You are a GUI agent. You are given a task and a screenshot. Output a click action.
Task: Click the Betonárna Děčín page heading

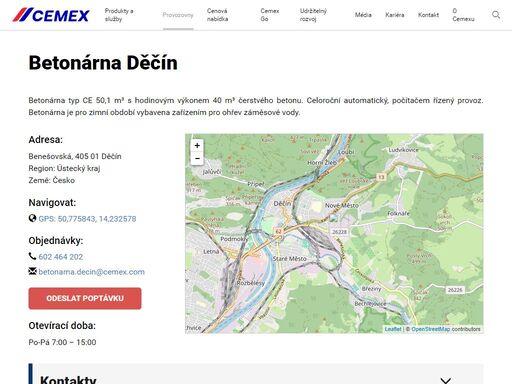pos(103,63)
